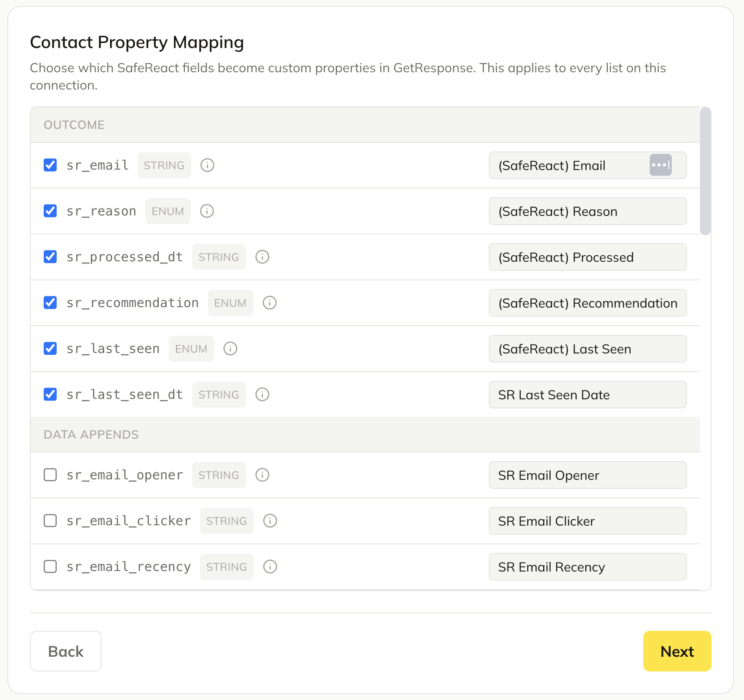
Task: Uncheck the sr_last_seen_dt checkbox
Action: (x=50, y=395)
